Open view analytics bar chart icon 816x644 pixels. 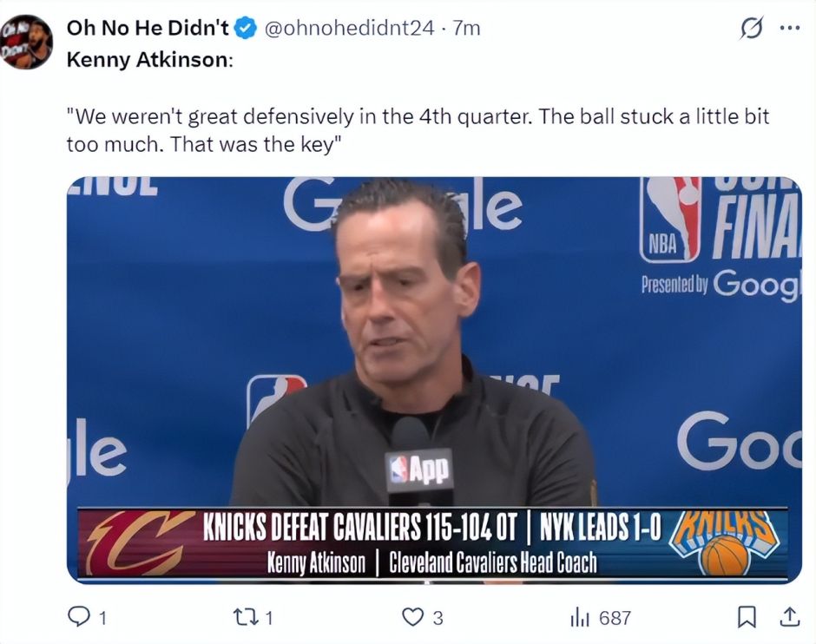tap(580, 618)
